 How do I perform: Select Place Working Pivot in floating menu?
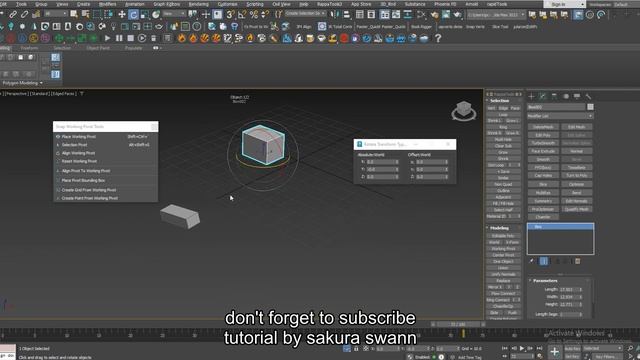point(105,137)
